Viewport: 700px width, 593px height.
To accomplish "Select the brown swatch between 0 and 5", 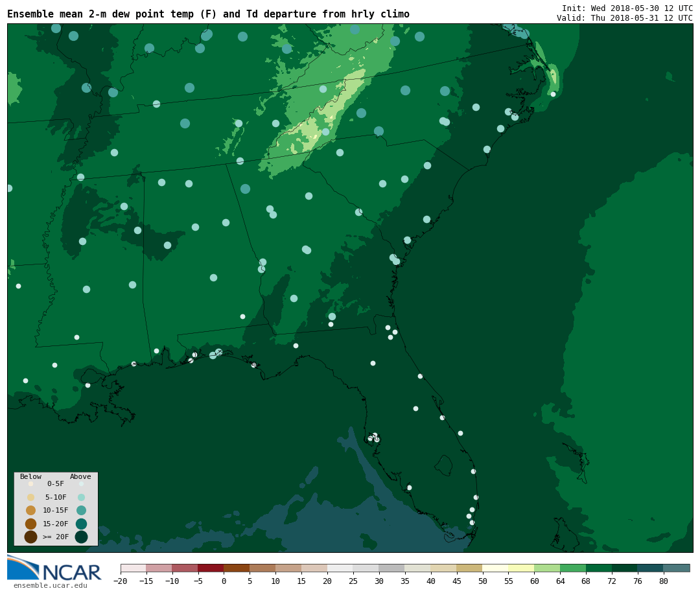I will tap(237, 568).
